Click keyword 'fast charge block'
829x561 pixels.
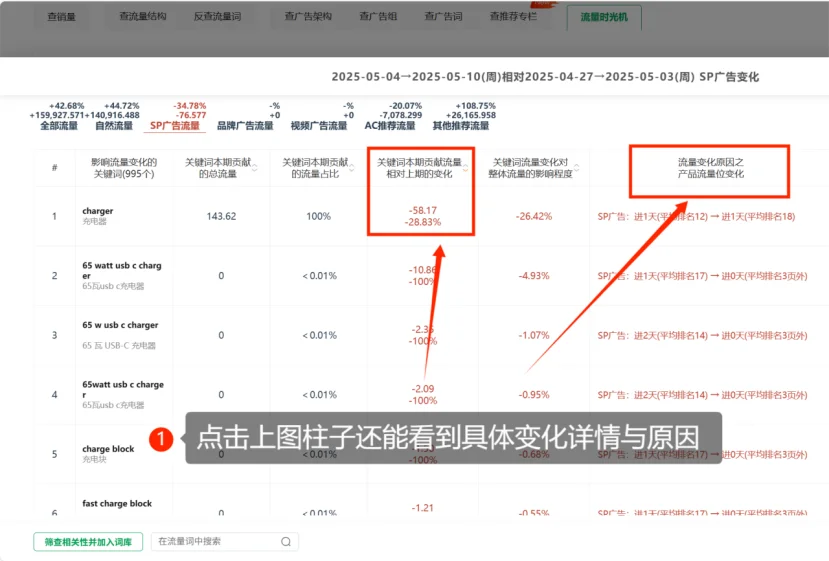[117, 503]
